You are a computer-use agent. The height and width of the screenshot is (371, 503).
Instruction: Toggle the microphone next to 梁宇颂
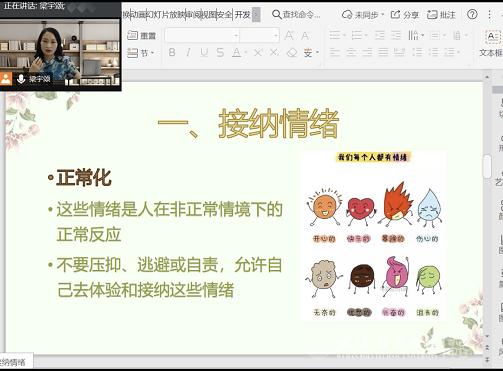click(21, 79)
